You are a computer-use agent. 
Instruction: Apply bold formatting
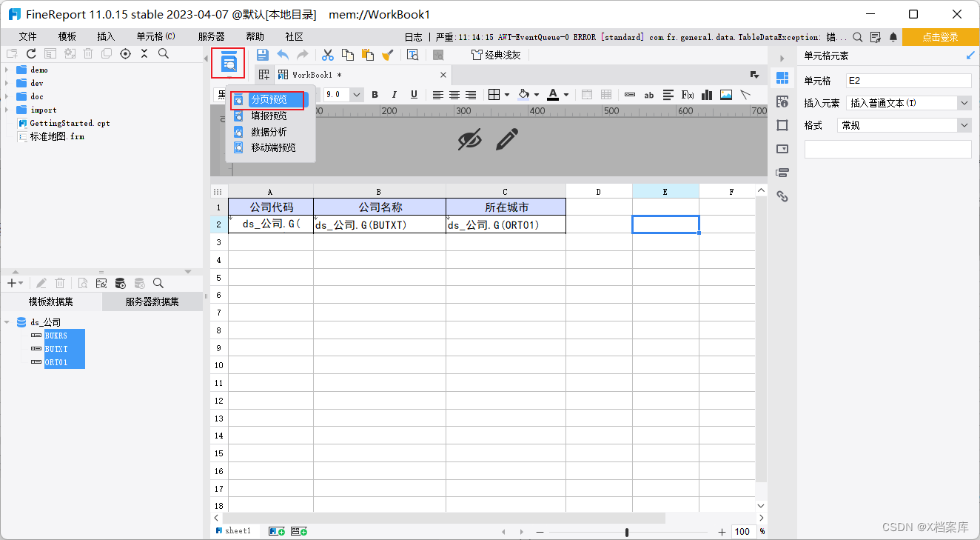[x=375, y=94]
